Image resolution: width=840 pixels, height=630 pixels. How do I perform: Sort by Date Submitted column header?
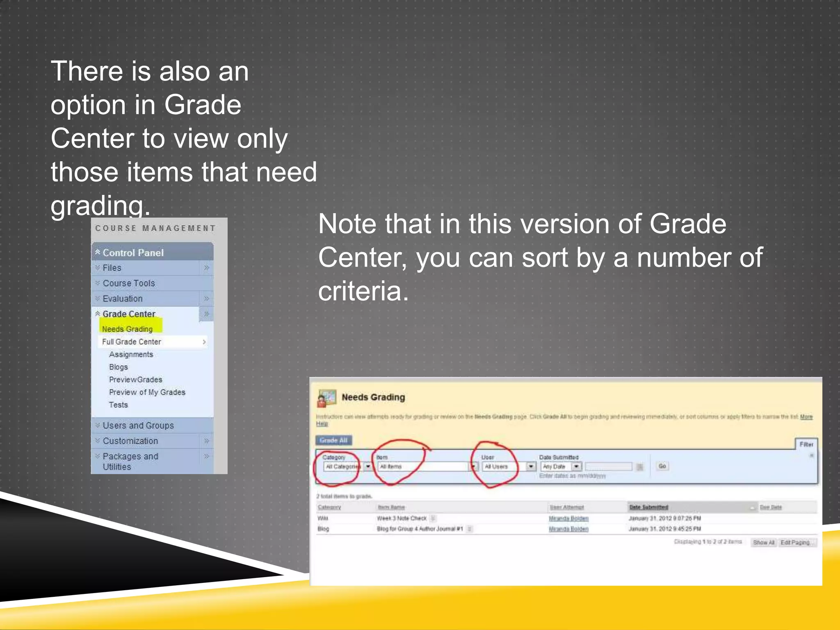click(649, 507)
